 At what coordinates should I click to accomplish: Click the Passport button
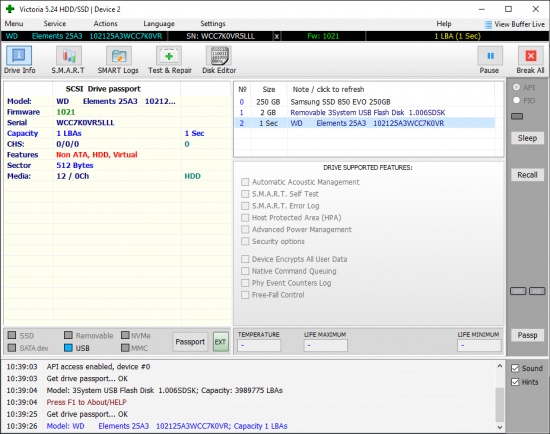pos(190,342)
